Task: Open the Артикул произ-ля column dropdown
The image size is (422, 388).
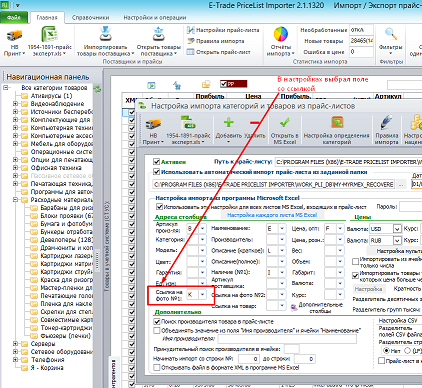Action: click(x=203, y=229)
